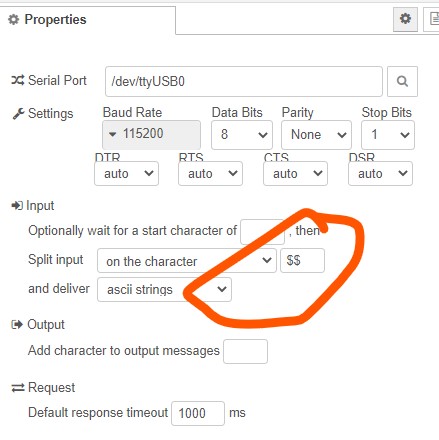This screenshot has width=439, height=440.
Task: Expand the Data Bits dropdown
Action: coord(242,135)
